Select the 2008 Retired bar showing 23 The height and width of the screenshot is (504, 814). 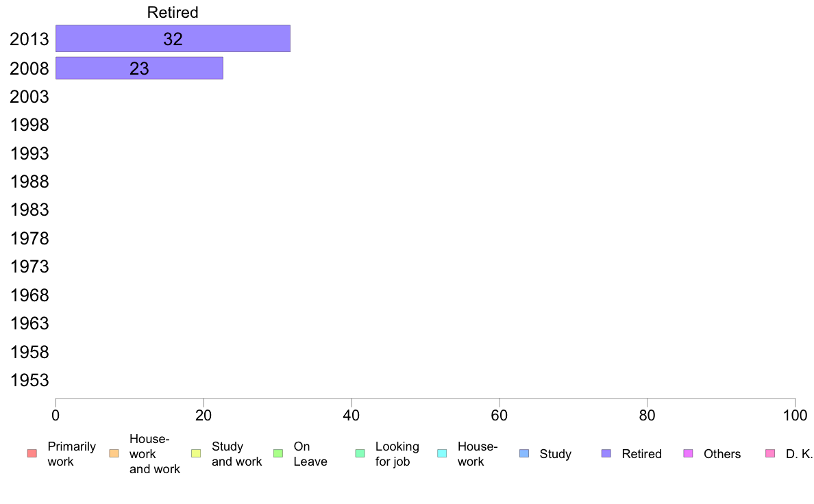point(139,68)
